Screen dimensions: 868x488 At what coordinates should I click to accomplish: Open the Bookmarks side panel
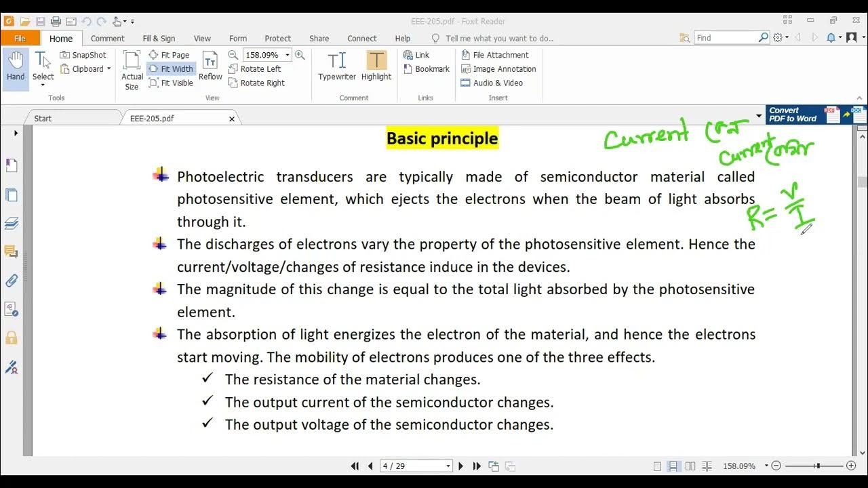click(11, 166)
